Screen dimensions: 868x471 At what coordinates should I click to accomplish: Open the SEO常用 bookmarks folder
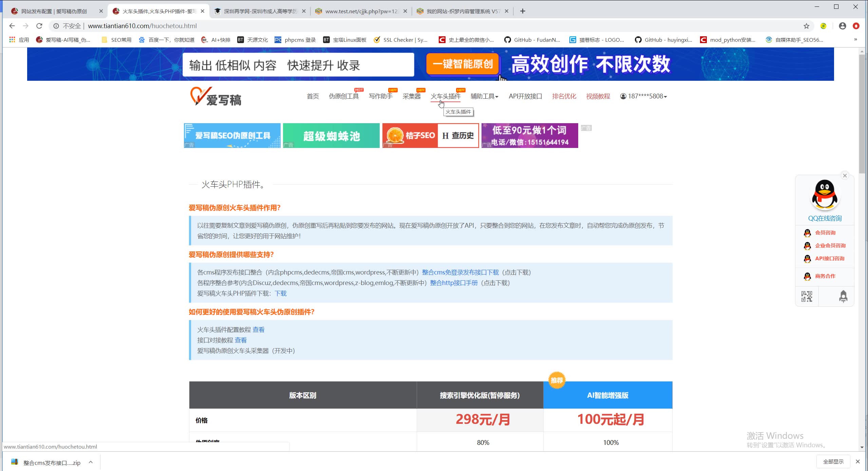(x=117, y=40)
